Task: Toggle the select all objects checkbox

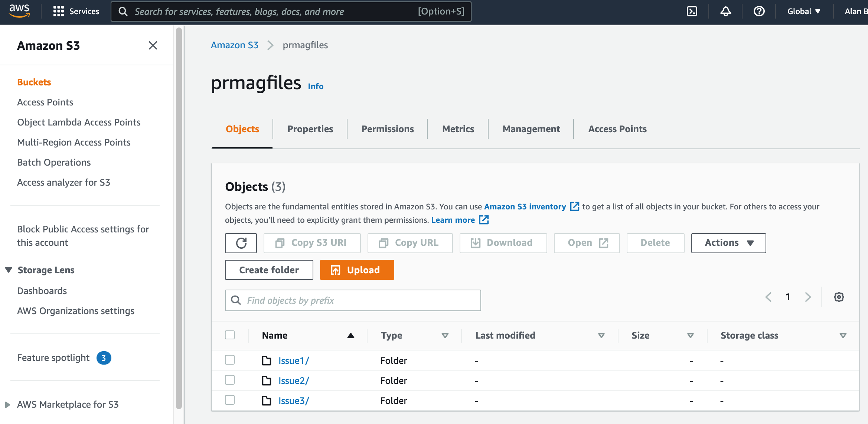Action: click(x=230, y=335)
